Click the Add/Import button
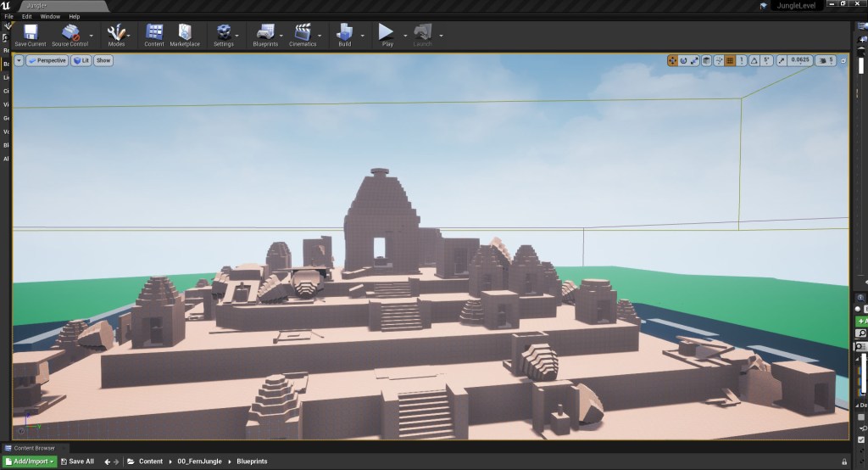The height and width of the screenshot is (470, 868). [30, 462]
